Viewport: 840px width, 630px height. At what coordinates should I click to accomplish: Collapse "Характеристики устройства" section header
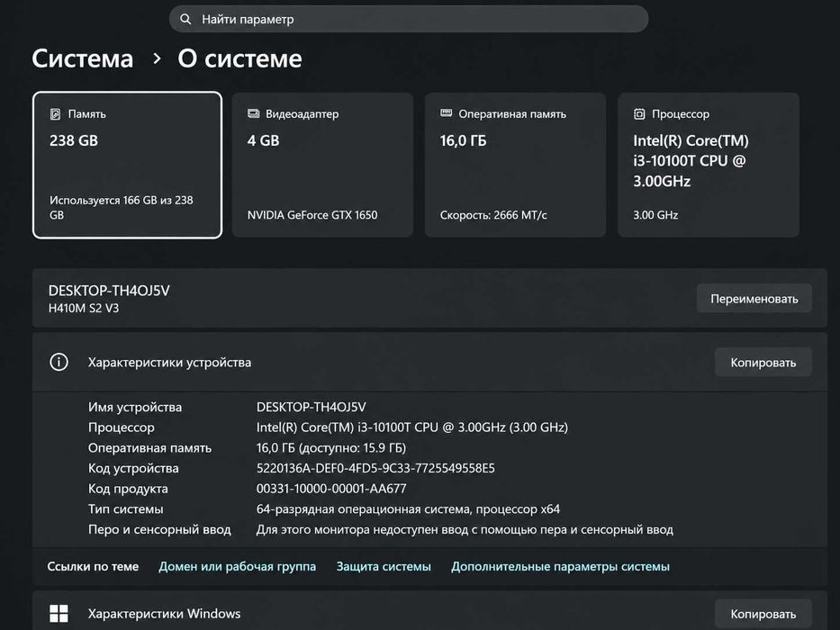429,363
